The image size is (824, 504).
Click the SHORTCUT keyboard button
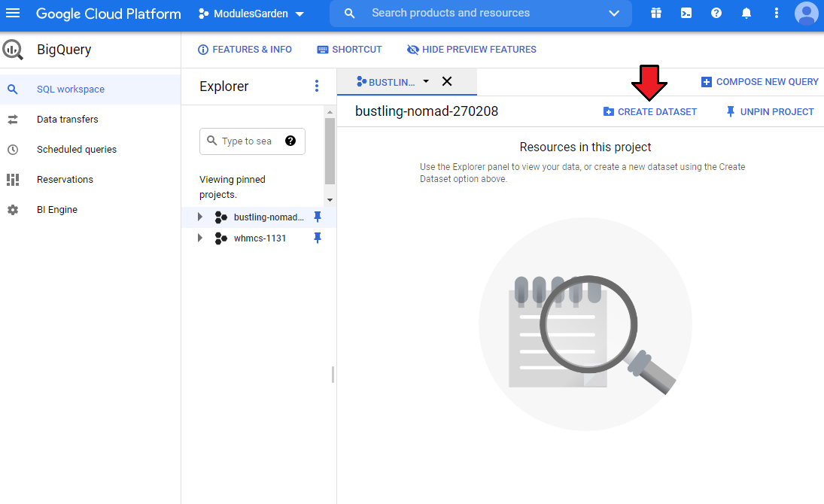(x=349, y=50)
